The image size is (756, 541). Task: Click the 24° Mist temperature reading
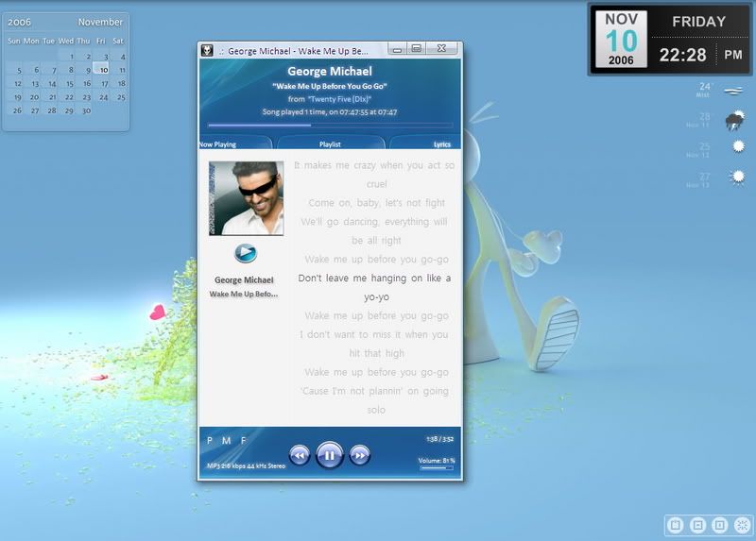[704, 89]
